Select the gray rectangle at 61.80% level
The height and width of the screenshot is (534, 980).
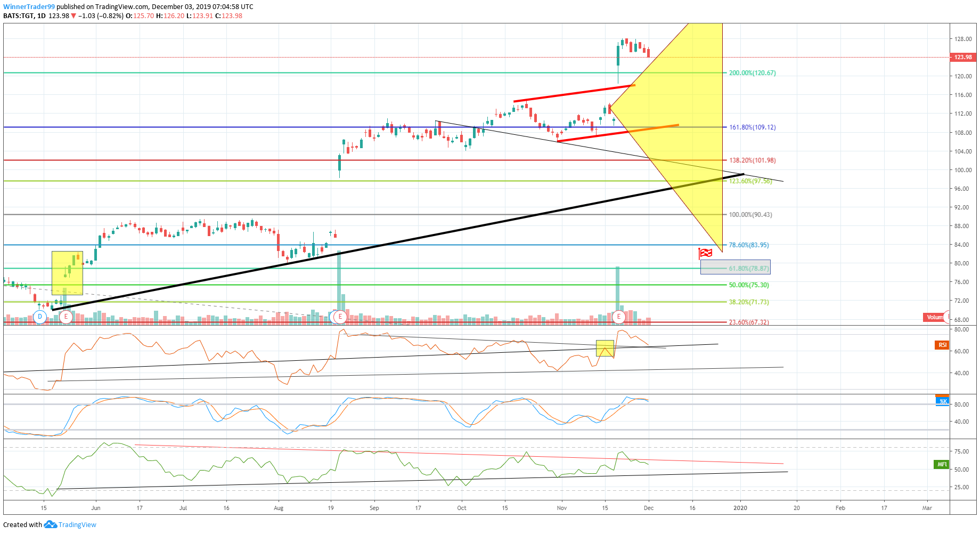(x=735, y=267)
